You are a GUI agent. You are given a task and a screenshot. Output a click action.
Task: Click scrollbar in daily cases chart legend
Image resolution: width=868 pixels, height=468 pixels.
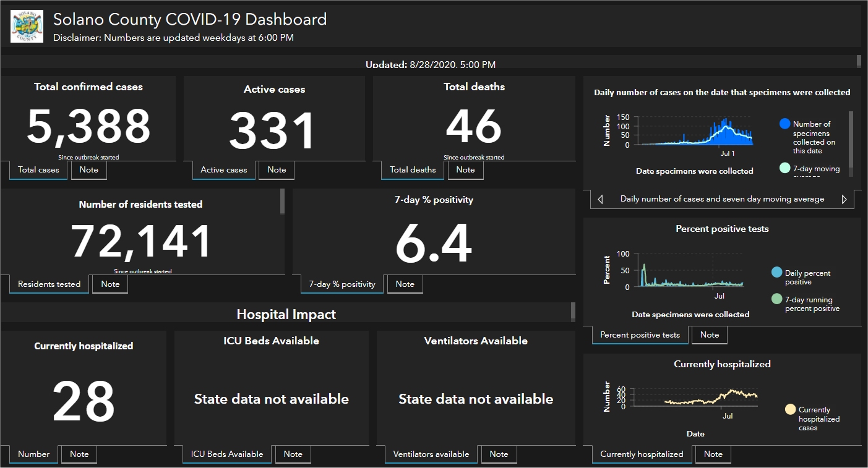tap(851, 139)
